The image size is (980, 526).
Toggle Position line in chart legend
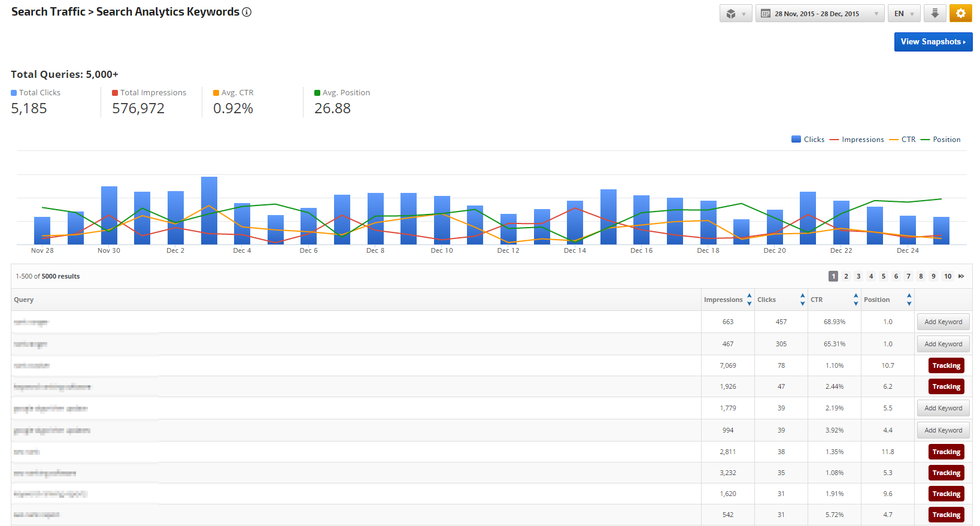coord(940,140)
